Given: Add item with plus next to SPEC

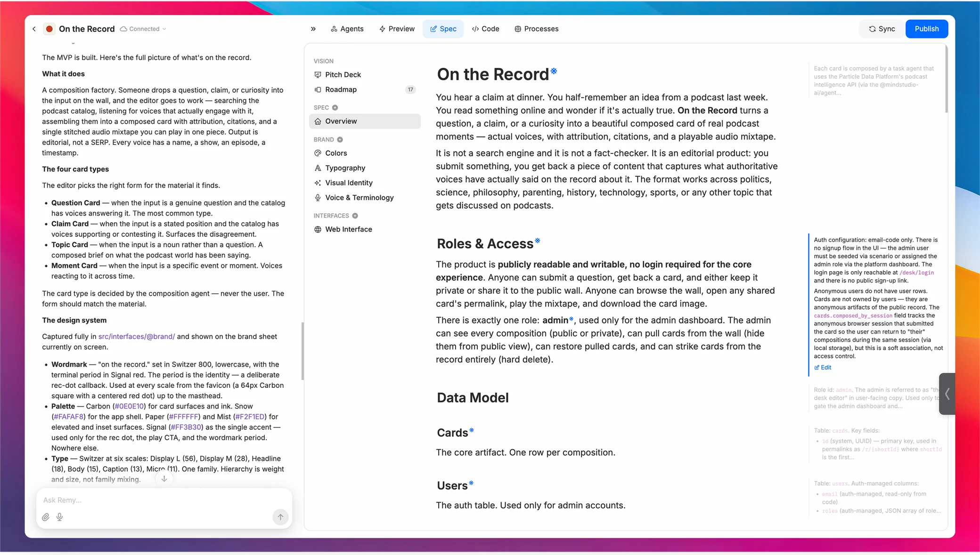Looking at the screenshot, I should [335, 108].
